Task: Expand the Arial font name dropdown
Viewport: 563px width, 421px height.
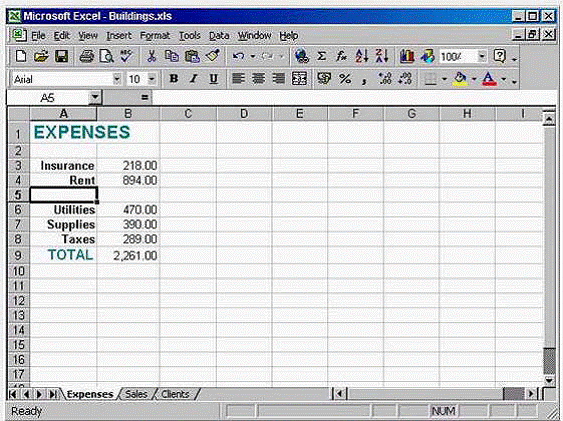Action: pos(117,79)
